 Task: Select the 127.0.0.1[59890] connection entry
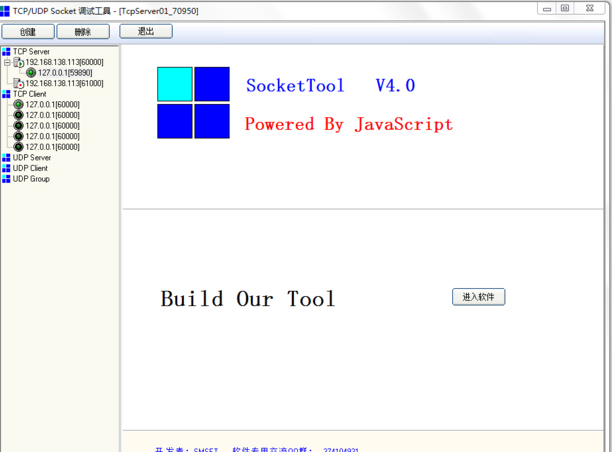coord(65,73)
